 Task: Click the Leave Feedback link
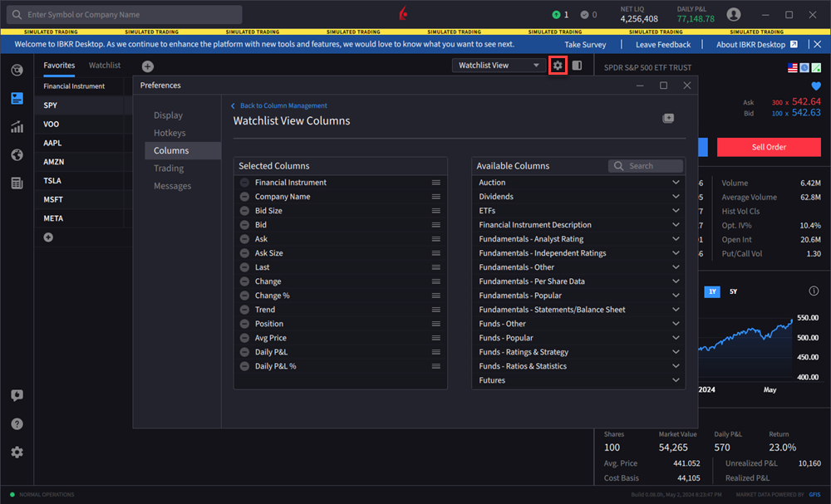tap(663, 45)
